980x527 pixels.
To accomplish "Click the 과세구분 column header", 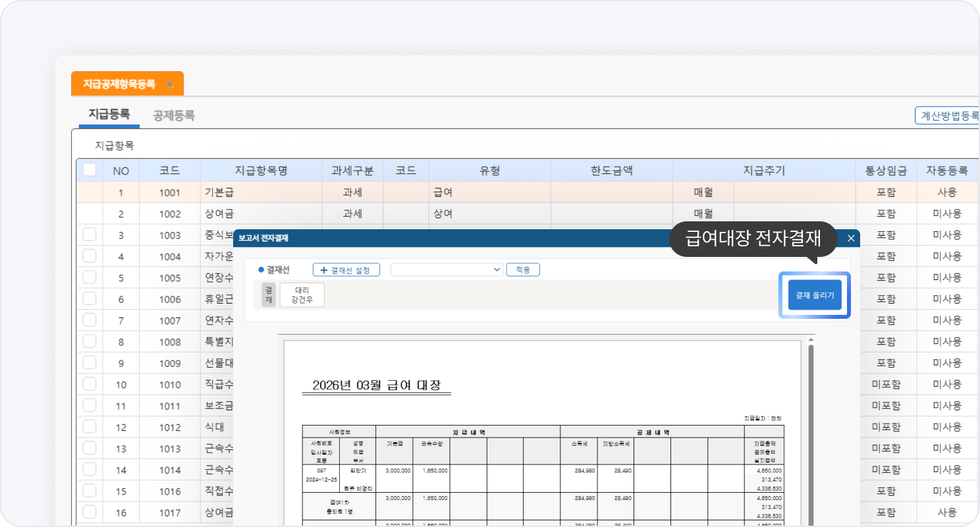I will tap(352, 171).
